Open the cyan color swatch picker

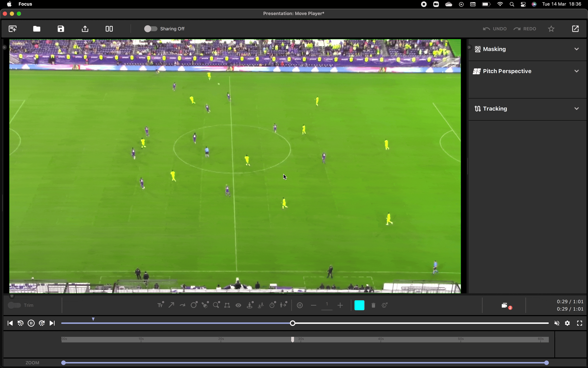(x=359, y=305)
